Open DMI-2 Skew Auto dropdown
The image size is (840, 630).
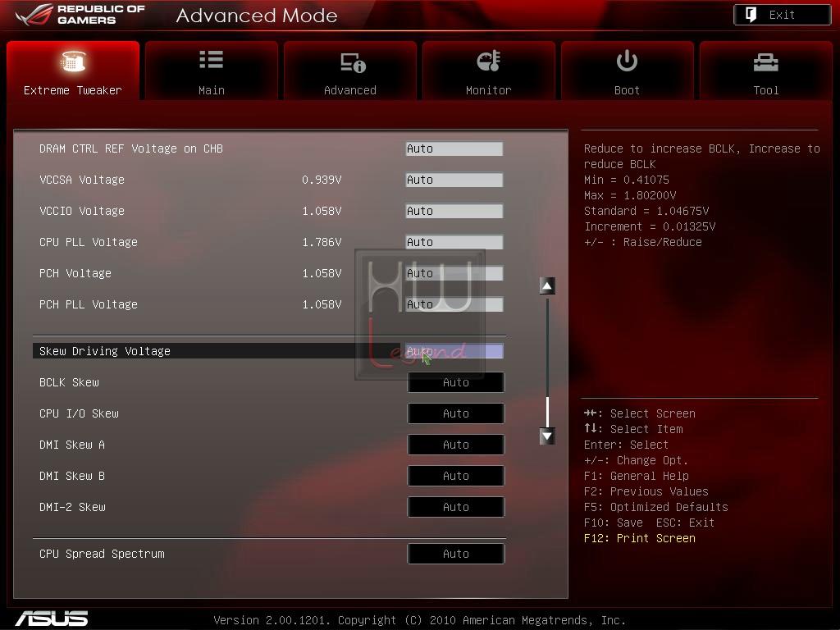tap(456, 507)
